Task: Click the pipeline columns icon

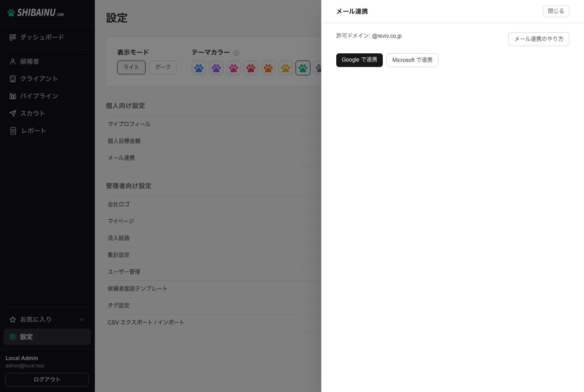Action: (13, 96)
